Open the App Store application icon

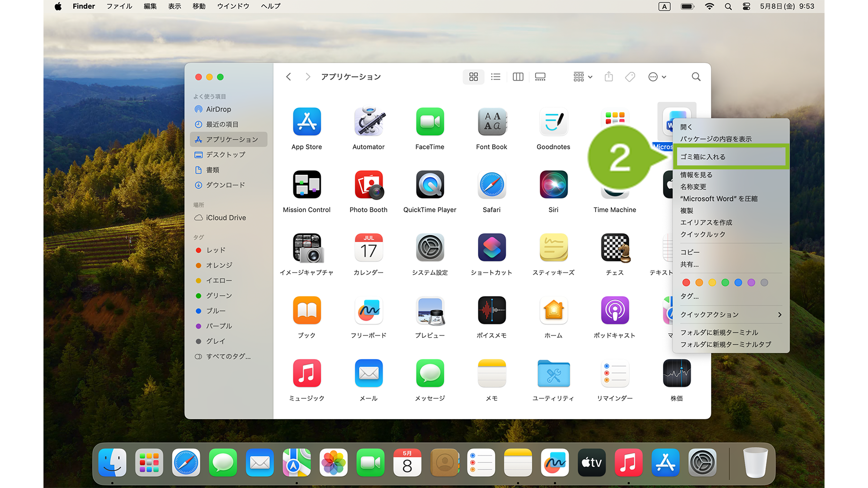pyautogui.click(x=307, y=122)
